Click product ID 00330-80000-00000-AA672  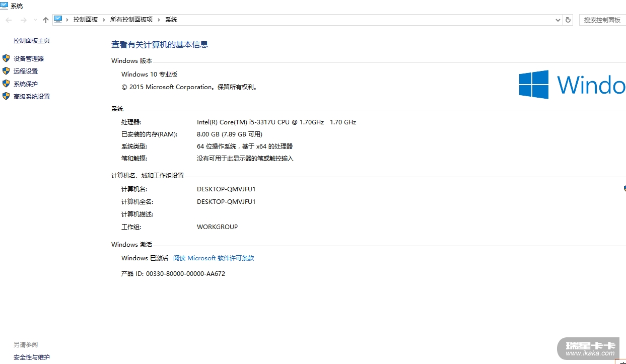pyautogui.click(x=185, y=274)
